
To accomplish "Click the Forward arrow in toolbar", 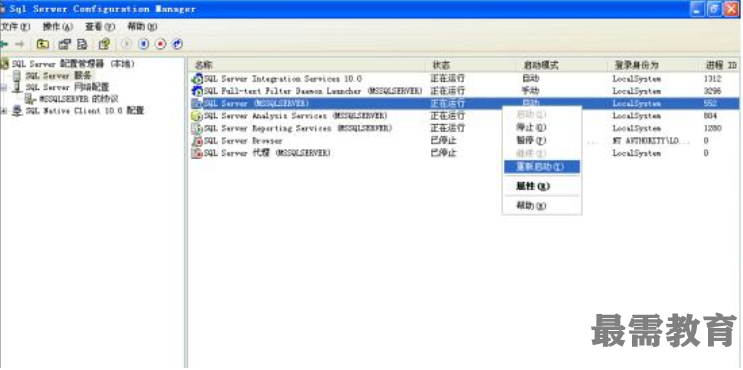I will tap(19, 44).
